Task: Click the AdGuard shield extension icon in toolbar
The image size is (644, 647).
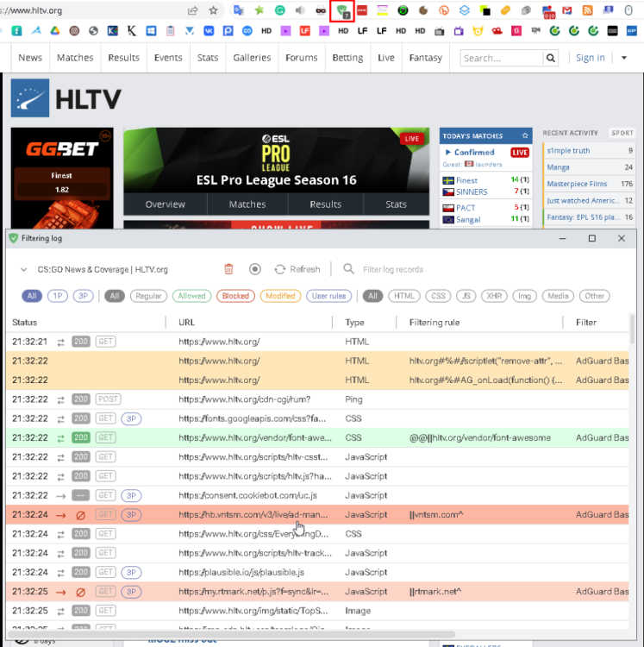Action: click(341, 10)
